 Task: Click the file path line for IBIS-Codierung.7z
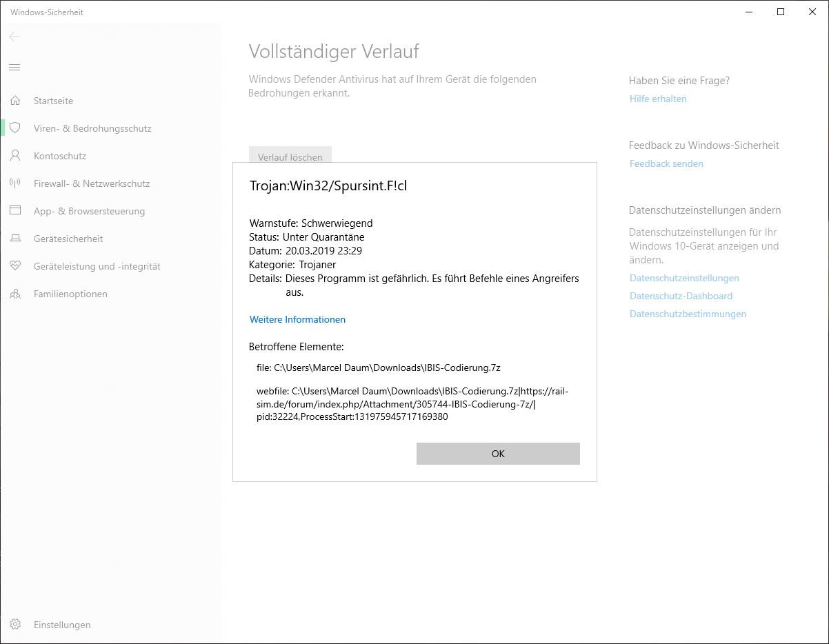coord(379,368)
